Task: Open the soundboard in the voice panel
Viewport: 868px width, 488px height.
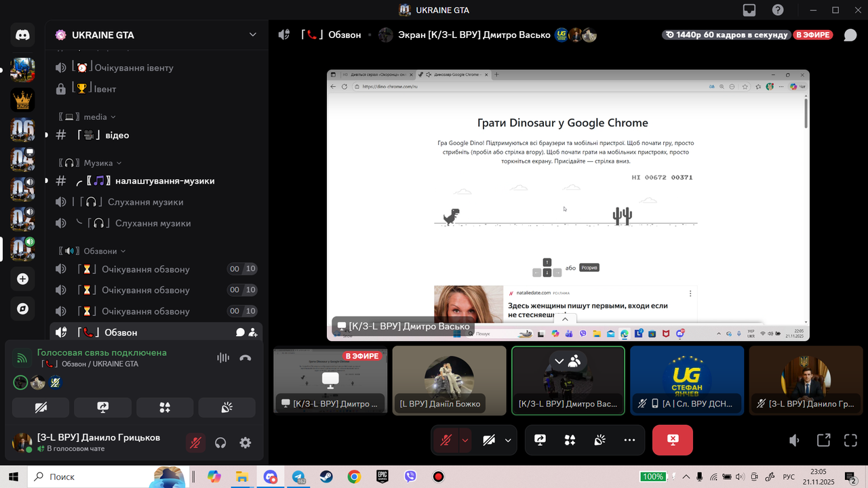Action: [227, 407]
